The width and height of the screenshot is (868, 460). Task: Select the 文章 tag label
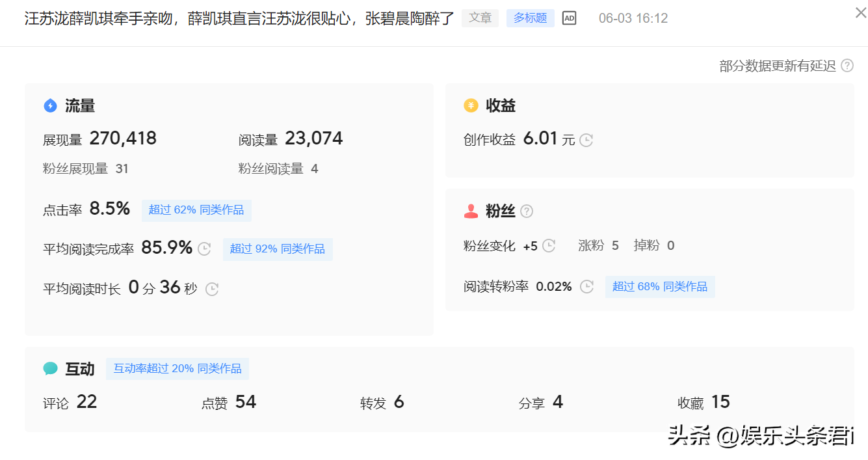click(x=480, y=18)
